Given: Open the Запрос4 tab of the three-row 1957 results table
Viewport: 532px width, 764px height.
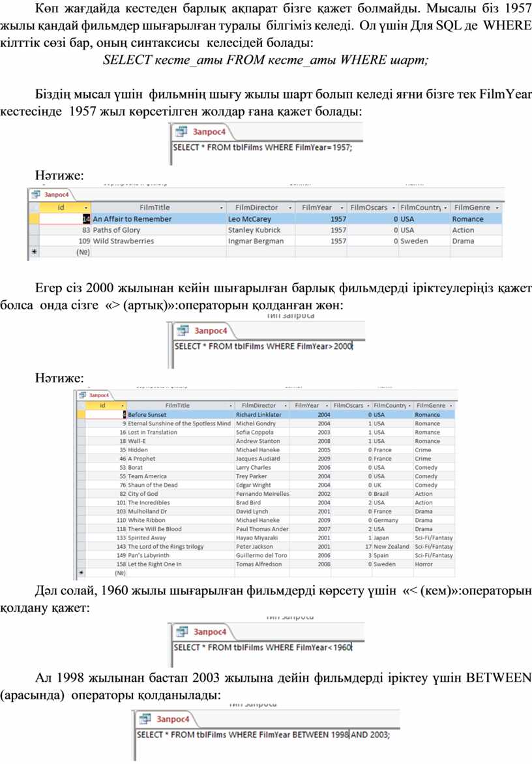Looking at the screenshot, I should click(51, 194).
